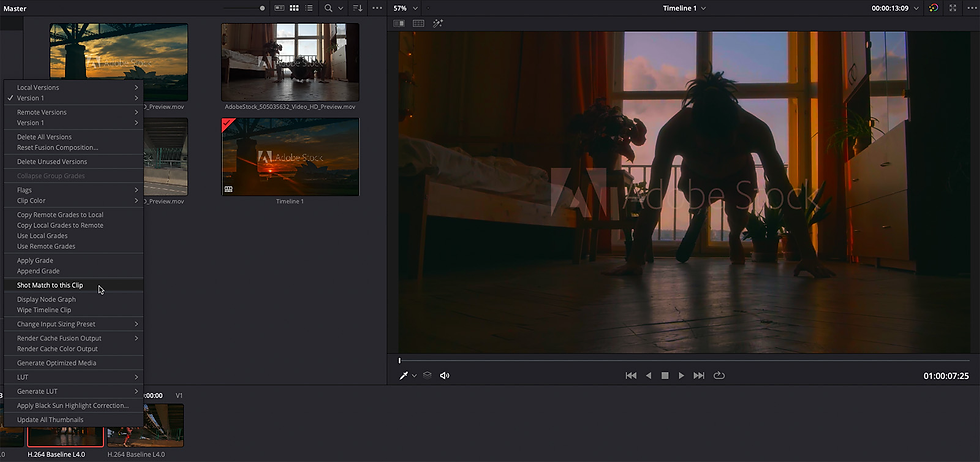Jump to first frame of clip
Screen dimensions: 980x462
tap(631, 375)
